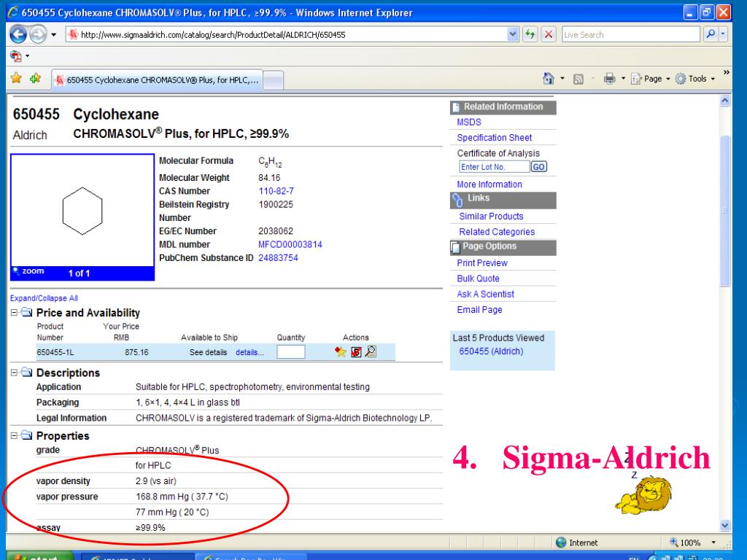Open the search provider options dropdown
The height and width of the screenshot is (560, 747).
pos(723,34)
